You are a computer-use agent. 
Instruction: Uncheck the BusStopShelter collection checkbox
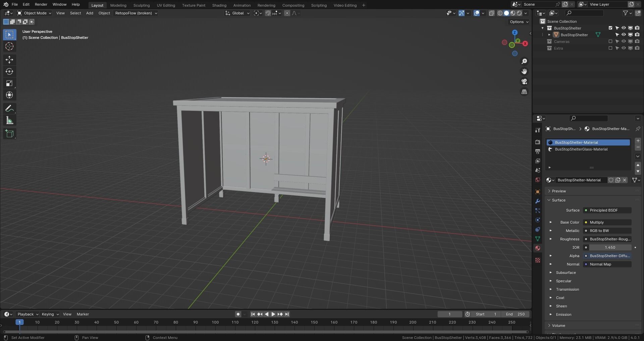pos(610,28)
